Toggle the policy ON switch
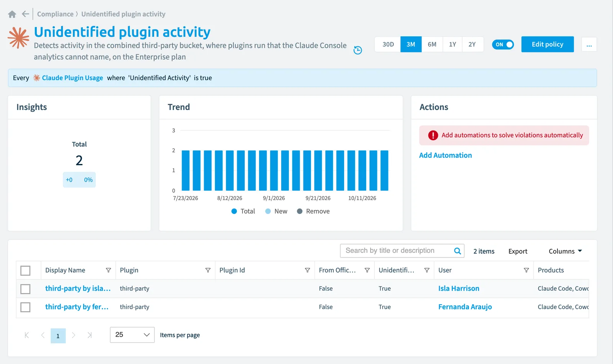Screen dimensions: 613x364 tap(503, 44)
